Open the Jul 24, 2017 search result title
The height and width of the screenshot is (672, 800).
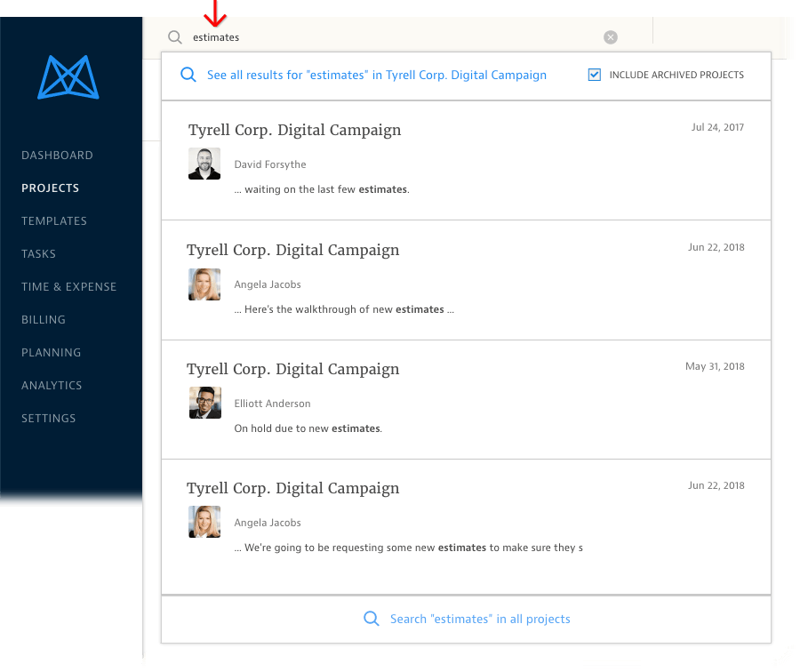tap(294, 131)
